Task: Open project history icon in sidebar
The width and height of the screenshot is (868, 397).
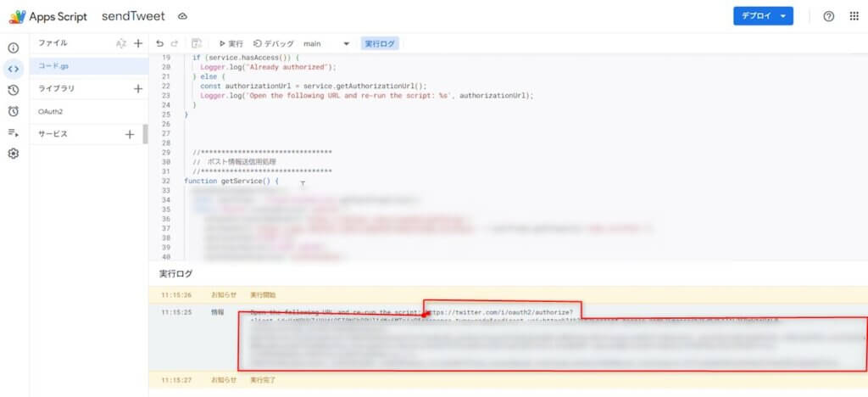Action: pos(13,90)
